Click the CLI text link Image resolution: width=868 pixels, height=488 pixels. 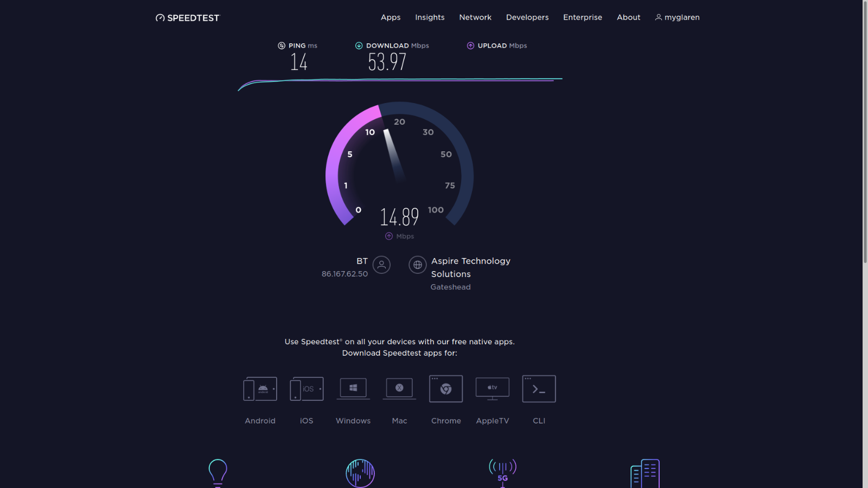[x=539, y=421]
